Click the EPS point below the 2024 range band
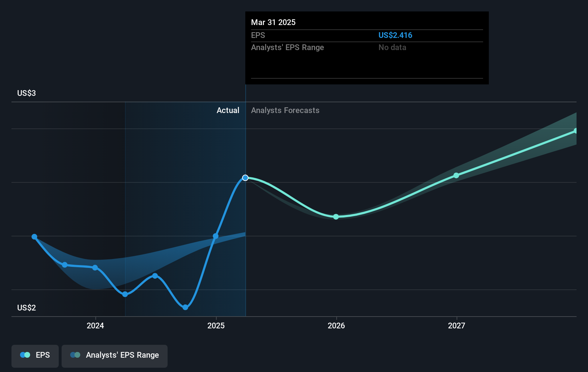Image resolution: width=588 pixels, height=372 pixels. coord(125,294)
